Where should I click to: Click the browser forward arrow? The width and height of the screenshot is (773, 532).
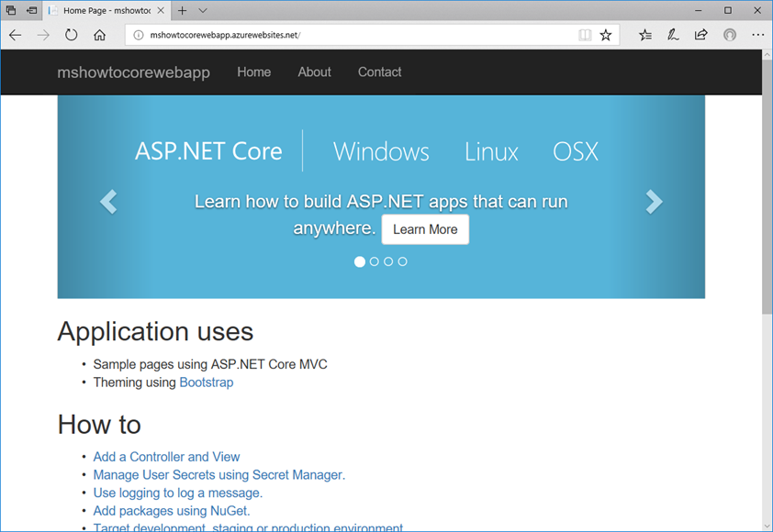click(x=43, y=35)
